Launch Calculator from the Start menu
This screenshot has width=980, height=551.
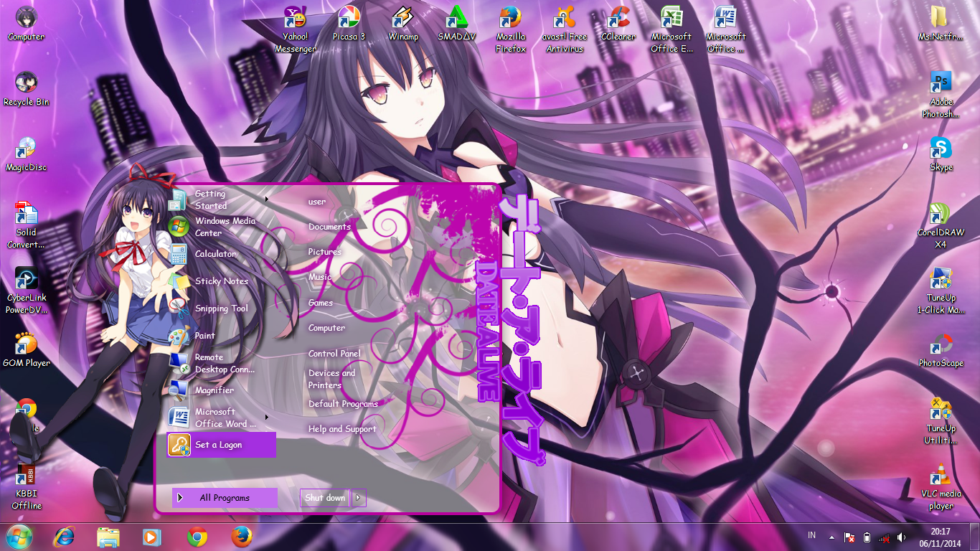tap(221, 254)
